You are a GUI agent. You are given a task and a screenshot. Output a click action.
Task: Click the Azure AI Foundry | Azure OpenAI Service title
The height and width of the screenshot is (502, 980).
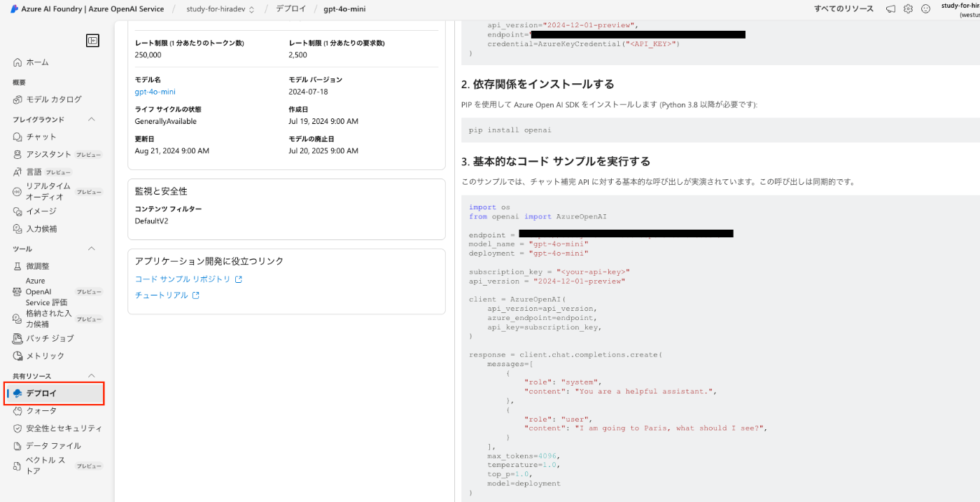92,9
